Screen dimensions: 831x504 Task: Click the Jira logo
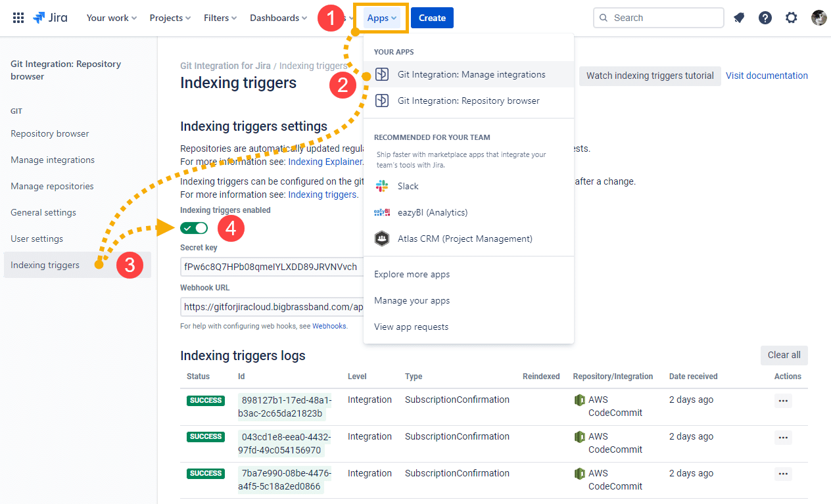[x=50, y=18]
